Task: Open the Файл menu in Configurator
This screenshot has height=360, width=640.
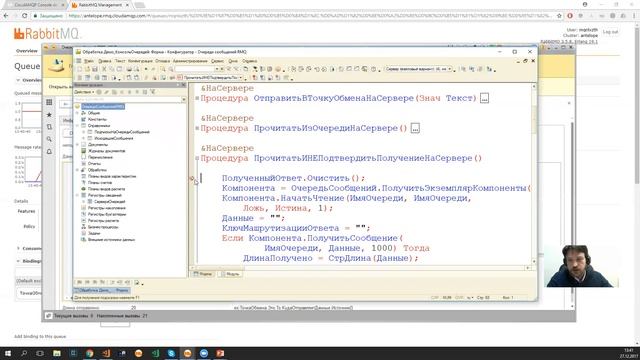Action: [x=89, y=61]
